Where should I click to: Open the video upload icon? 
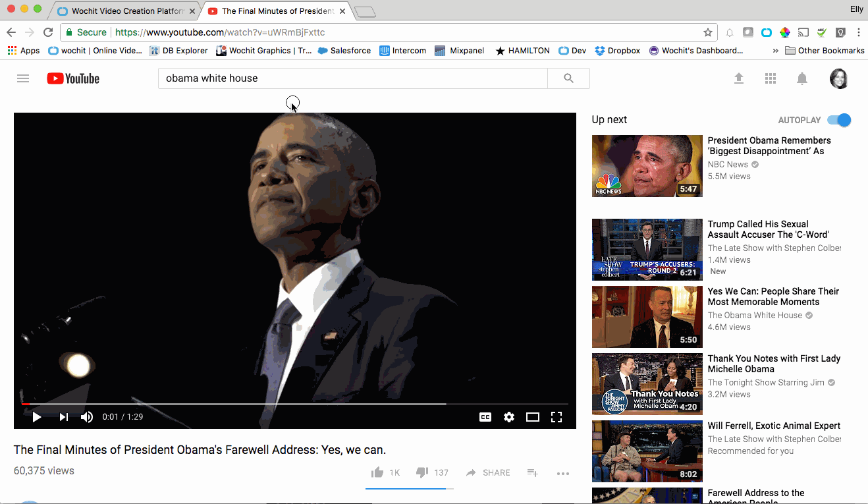(x=739, y=78)
